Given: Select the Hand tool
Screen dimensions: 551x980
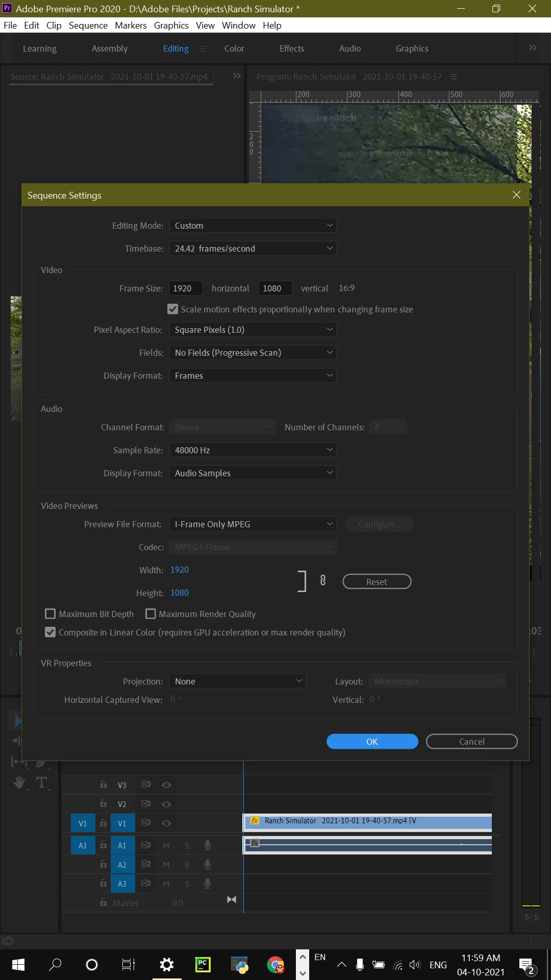Looking at the screenshot, I should [x=19, y=782].
